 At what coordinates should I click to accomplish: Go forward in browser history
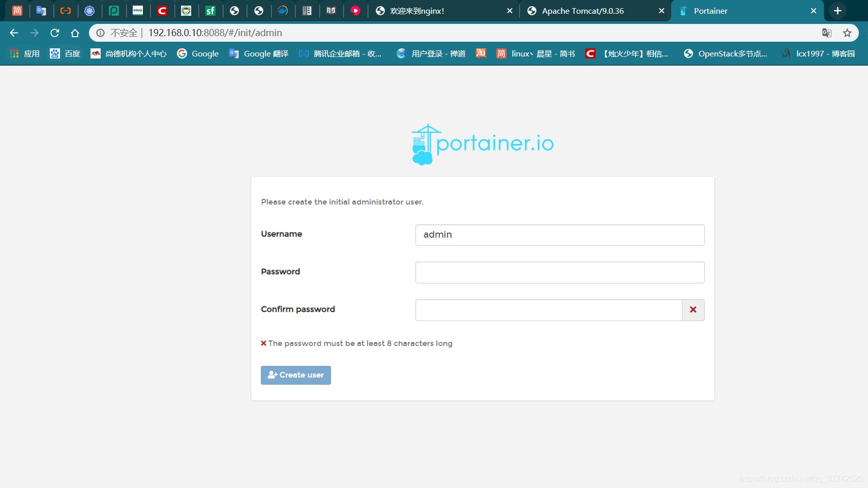34,33
